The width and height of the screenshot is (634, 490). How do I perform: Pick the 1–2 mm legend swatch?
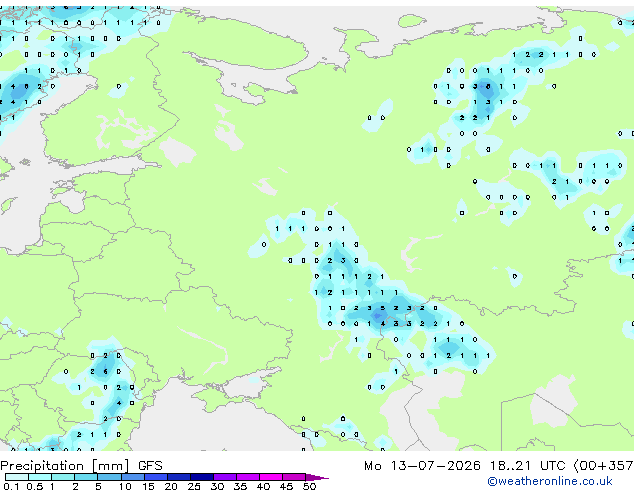63,477
